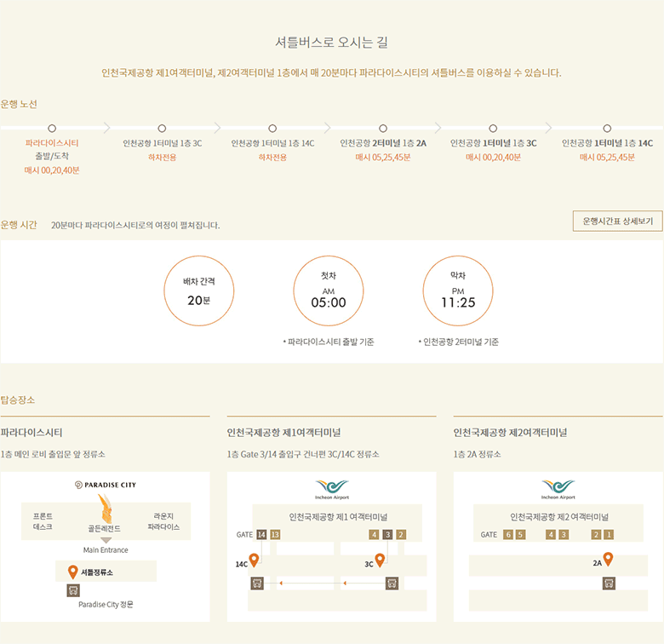The width and height of the screenshot is (664, 644).
Task: Click the 파라다이스시티 boarding location title
Action: tap(31, 433)
